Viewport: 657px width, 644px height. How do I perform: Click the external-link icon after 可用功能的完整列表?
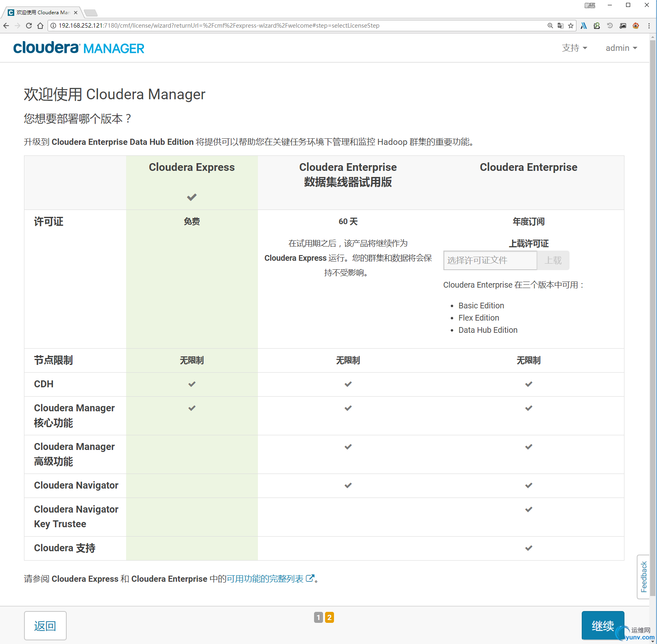[x=310, y=578]
